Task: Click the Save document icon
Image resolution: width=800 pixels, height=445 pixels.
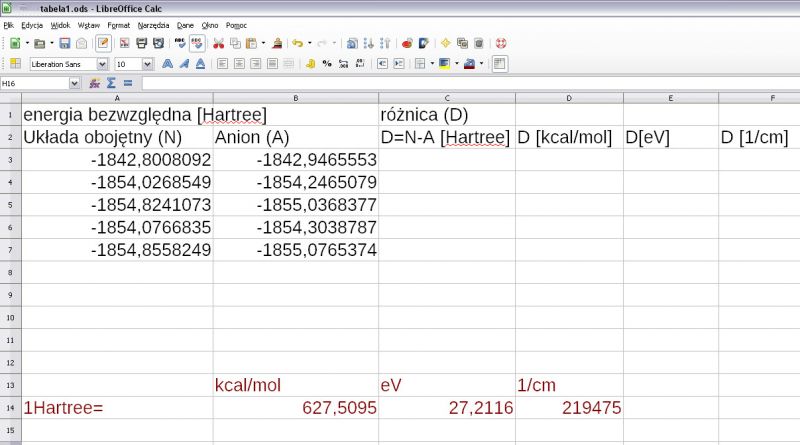Action: pyautogui.click(x=64, y=43)
